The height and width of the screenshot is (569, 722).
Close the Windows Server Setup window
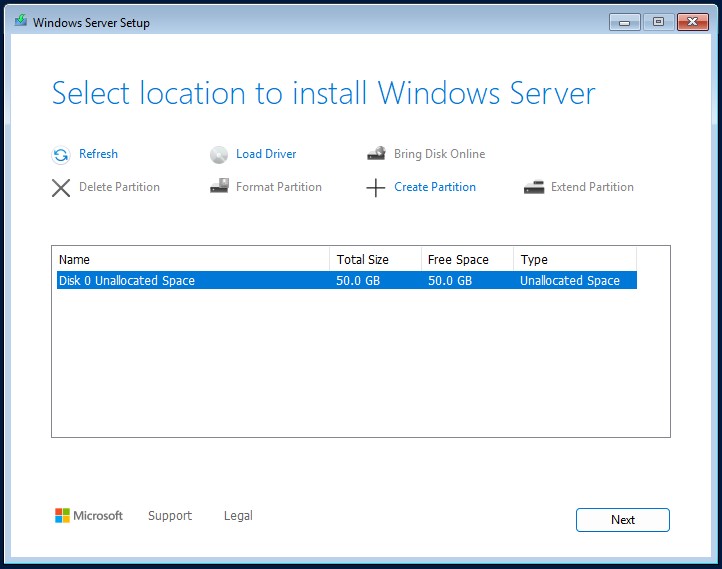(x=693, y=22)
